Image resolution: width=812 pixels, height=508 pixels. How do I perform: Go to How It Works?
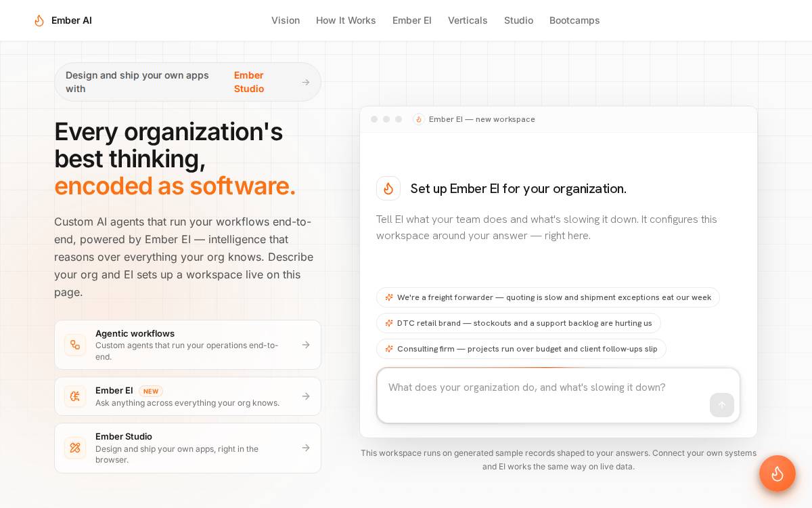[x=346, y=20]
